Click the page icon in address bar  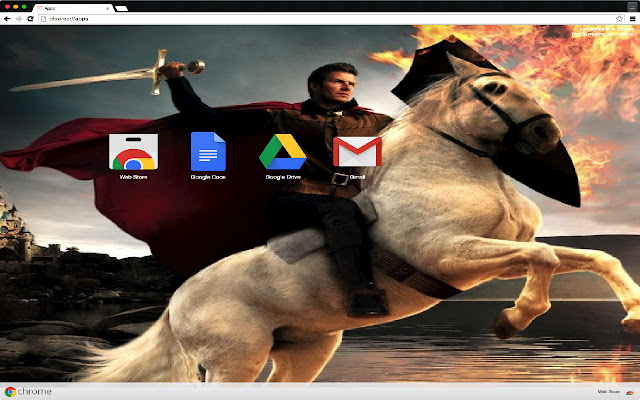44,19
